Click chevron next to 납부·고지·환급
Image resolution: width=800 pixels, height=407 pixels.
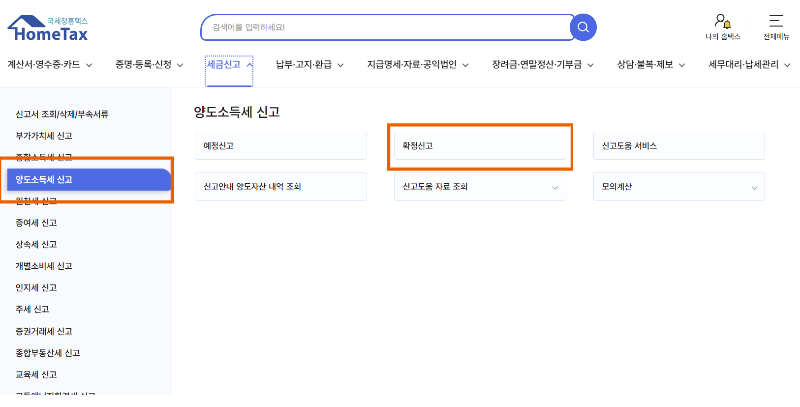[x=340, y=65]
